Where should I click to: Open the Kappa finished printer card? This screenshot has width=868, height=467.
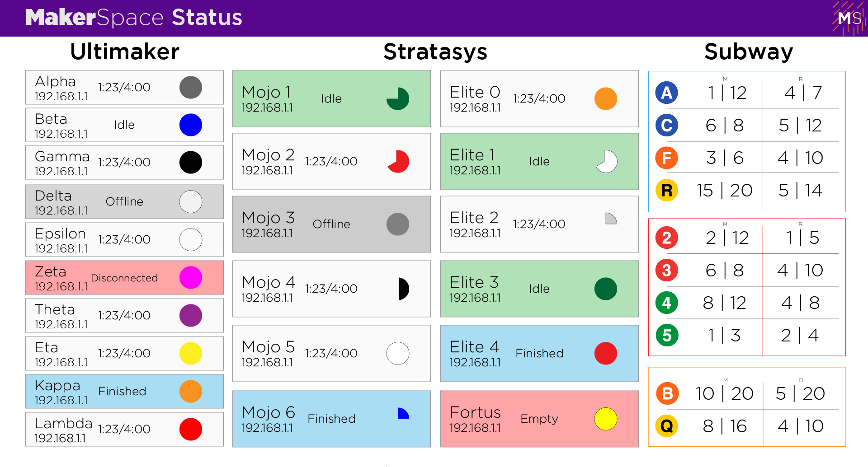124,391
